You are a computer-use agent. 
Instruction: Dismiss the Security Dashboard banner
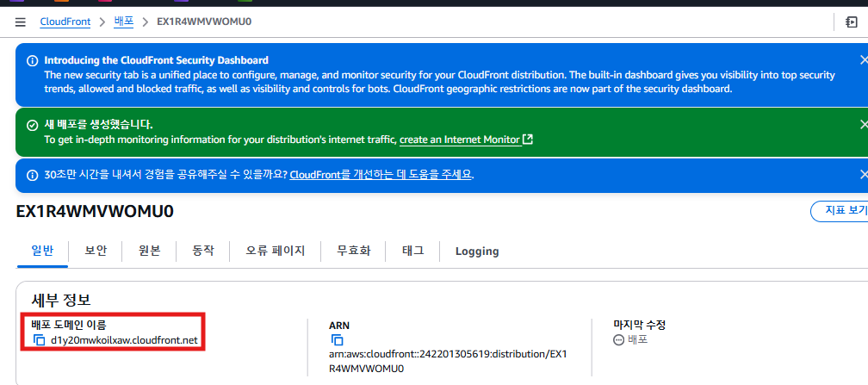[x=864, y=59]
